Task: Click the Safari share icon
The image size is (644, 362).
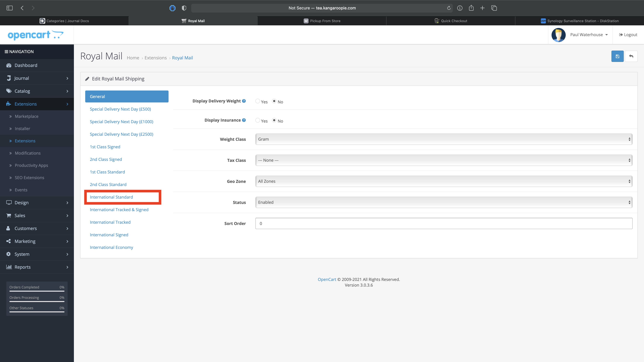Action: [x=471, y=8]
